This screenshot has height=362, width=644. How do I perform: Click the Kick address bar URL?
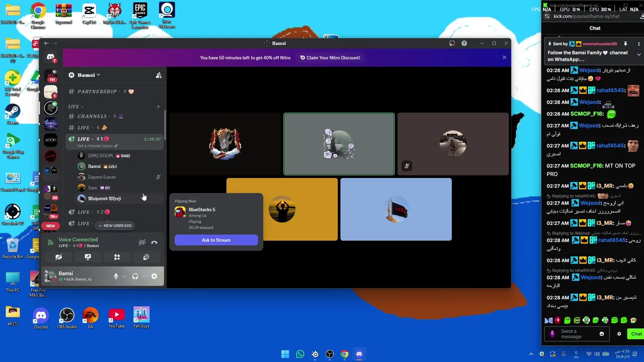click(x=586, y=16)
